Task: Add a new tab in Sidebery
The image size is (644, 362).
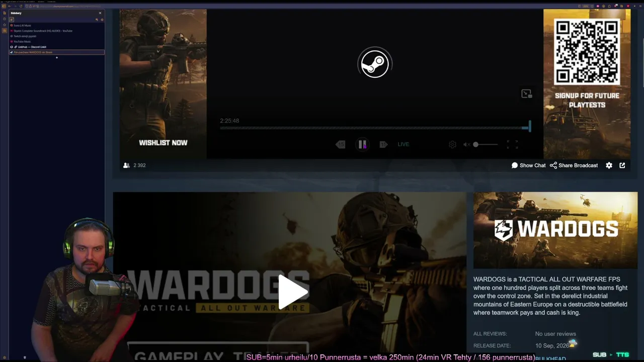Action: (56, 58)
